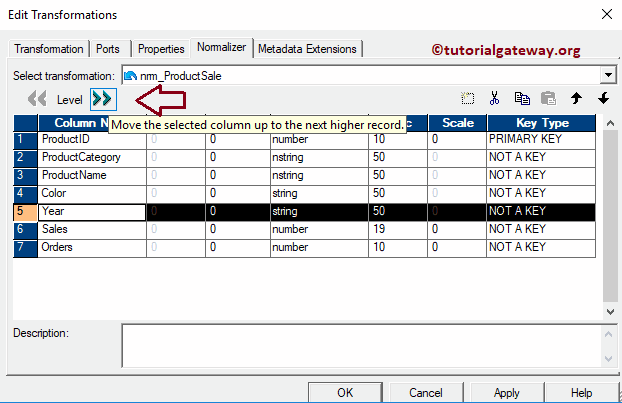Select row header 3 for ProductName
The height and width of the screenshot is (403, 622).
coord(25,176)
